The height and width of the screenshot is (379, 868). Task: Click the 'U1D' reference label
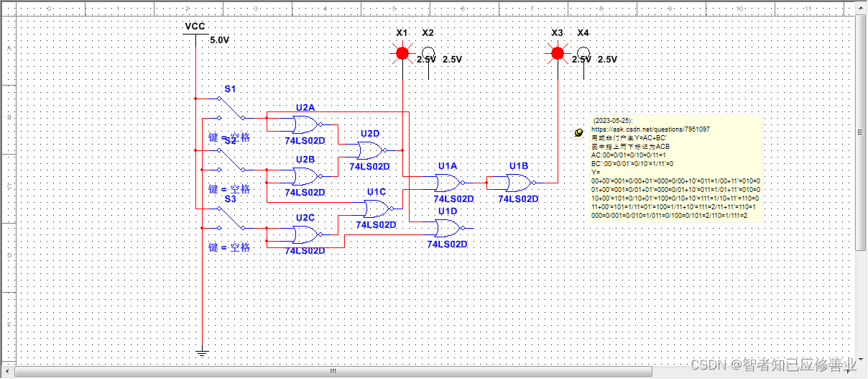pos(448,211)
